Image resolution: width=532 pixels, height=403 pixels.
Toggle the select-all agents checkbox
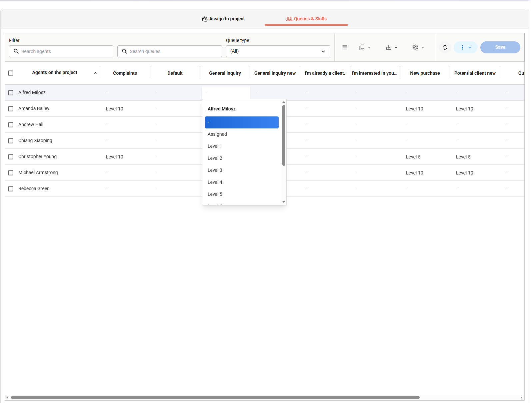coord(11,73)
